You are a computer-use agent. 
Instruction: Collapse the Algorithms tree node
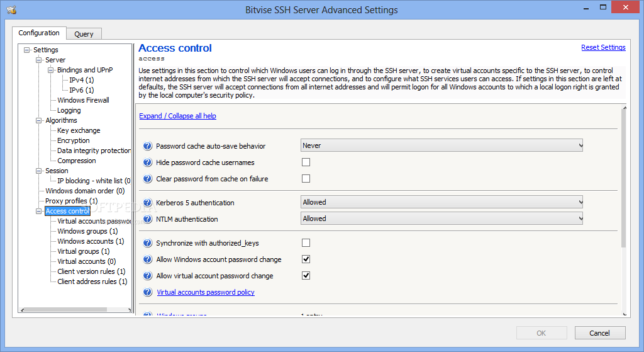tap(38, 120)
